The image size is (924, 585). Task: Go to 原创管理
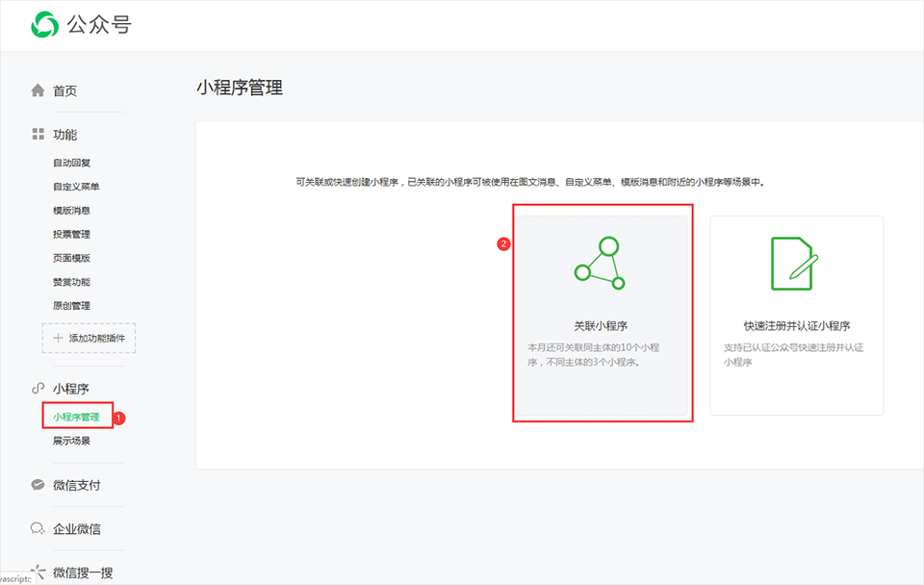tap(71, 306)
